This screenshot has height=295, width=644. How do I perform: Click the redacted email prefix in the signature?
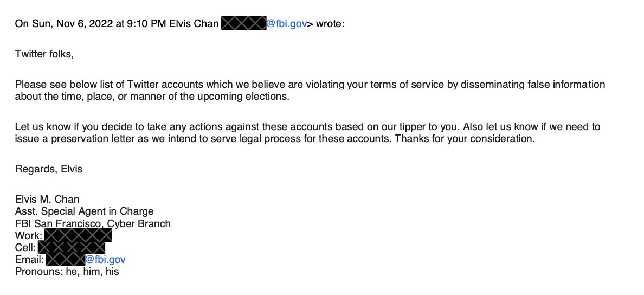coord(66,260)
